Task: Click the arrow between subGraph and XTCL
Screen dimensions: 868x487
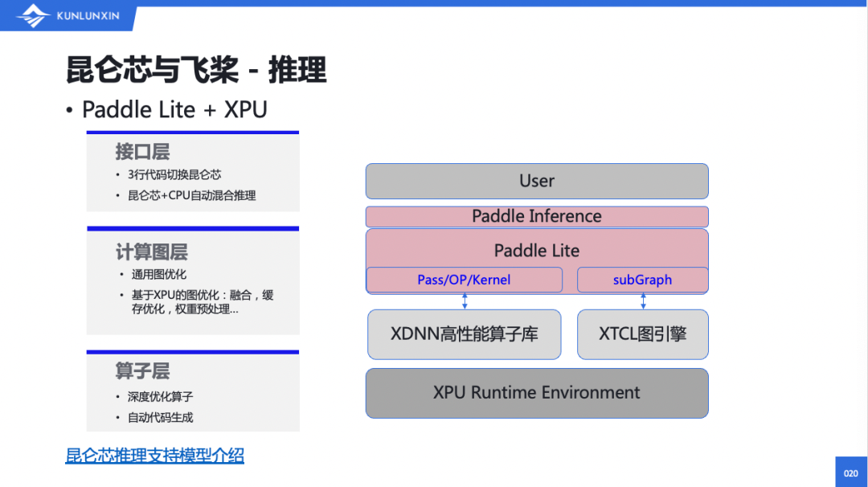Action: tap(643, 301)
